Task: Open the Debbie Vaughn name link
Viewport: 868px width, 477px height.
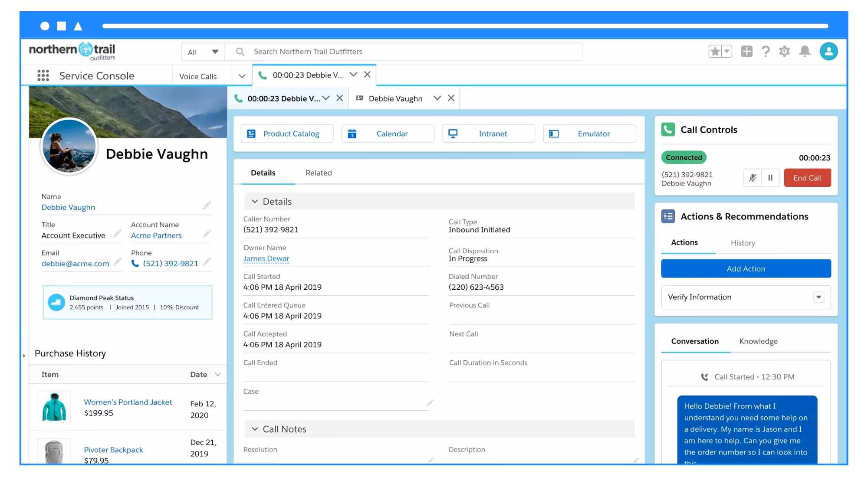Action: point(68,207)
